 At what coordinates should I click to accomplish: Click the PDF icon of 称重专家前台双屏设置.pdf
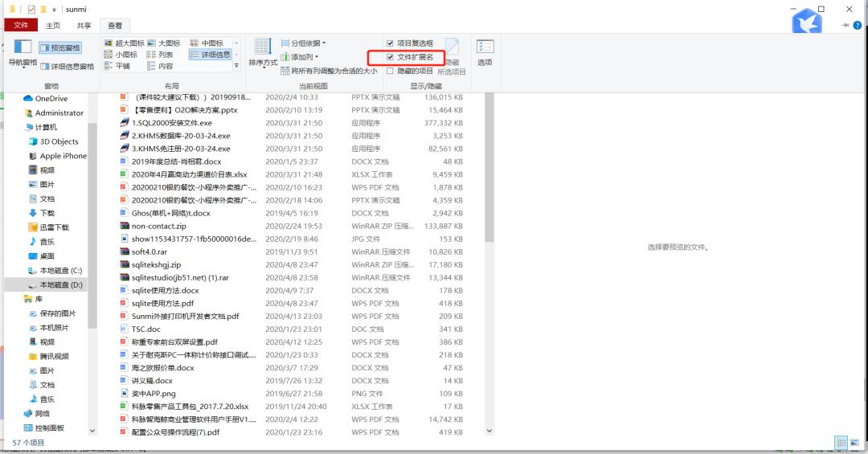125,342
